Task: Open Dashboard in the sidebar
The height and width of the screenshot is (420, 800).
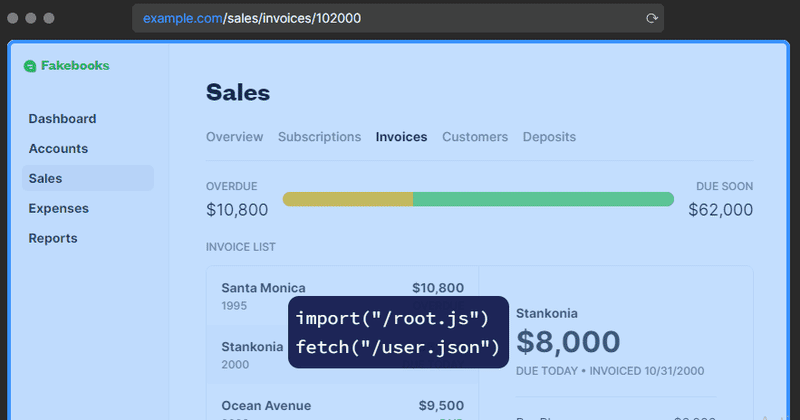Action: point(62,118)
